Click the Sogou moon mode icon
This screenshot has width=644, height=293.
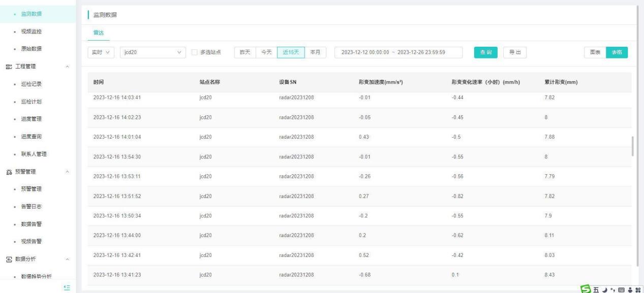pyautogui.click(x=604, y=287)
